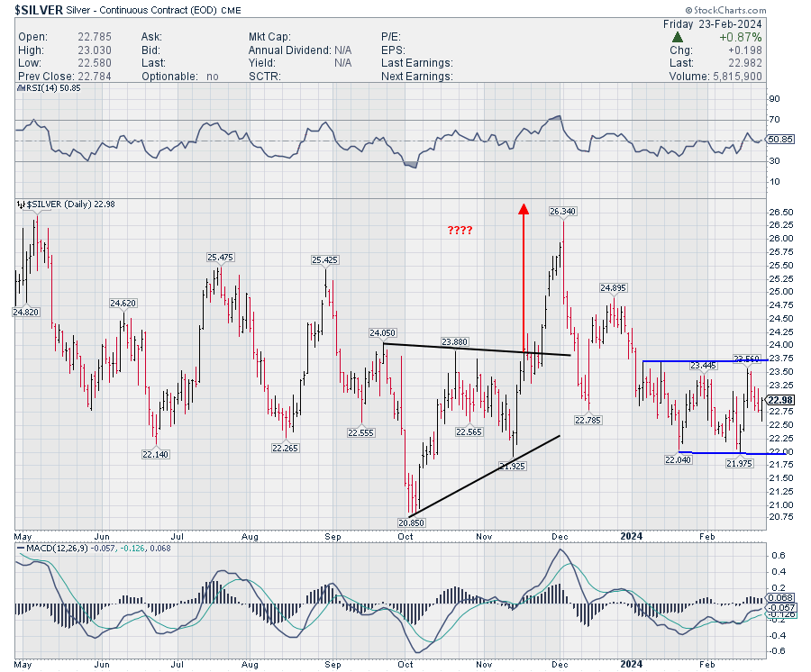811x672 pixels.
Task: Select the 'Friday 23-Feb-2024' date header
Action: coord(712,23)
